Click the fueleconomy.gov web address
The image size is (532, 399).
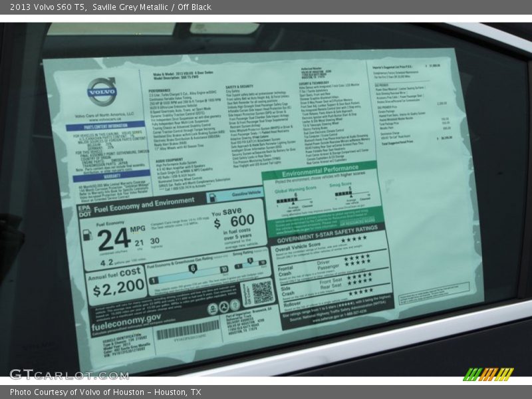(126, 323)
